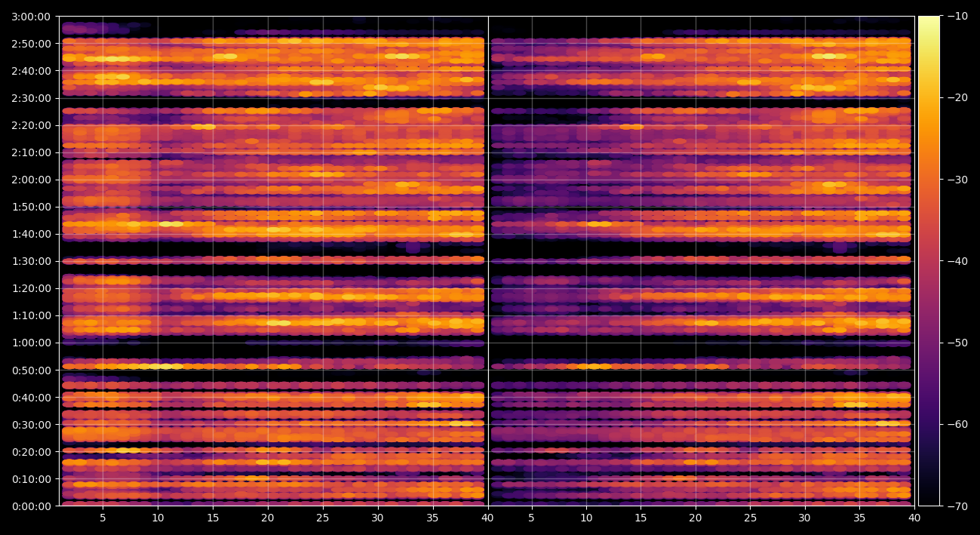Click the inferno colorbar gradient strip
The width and height of the screenshot is (980, 535).
(x=929, y=261)
